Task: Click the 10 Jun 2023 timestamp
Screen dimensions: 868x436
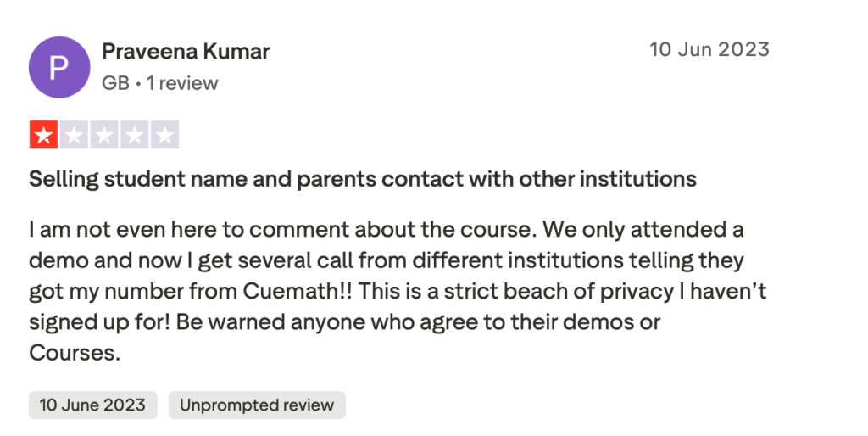Action: click(x=709, y=49)
